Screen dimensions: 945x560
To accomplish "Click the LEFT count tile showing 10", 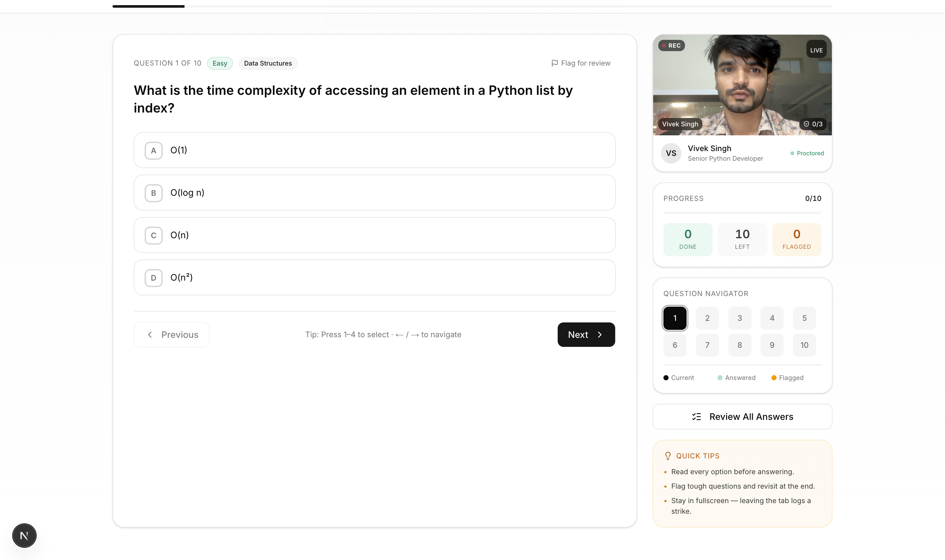I will point(742,239).
